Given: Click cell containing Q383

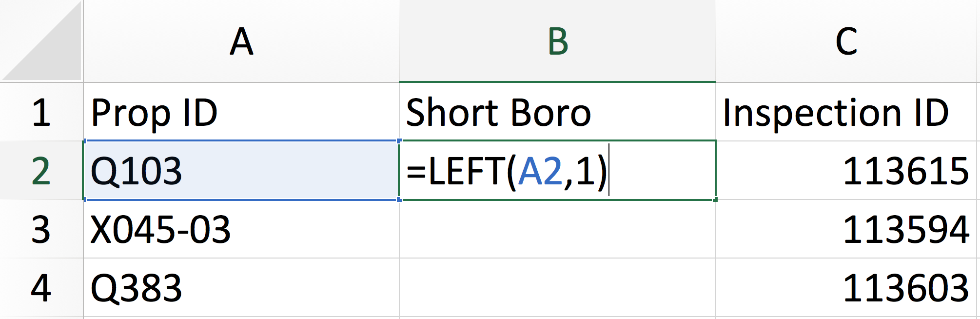Looking at the screenshot, I should 241,288.
